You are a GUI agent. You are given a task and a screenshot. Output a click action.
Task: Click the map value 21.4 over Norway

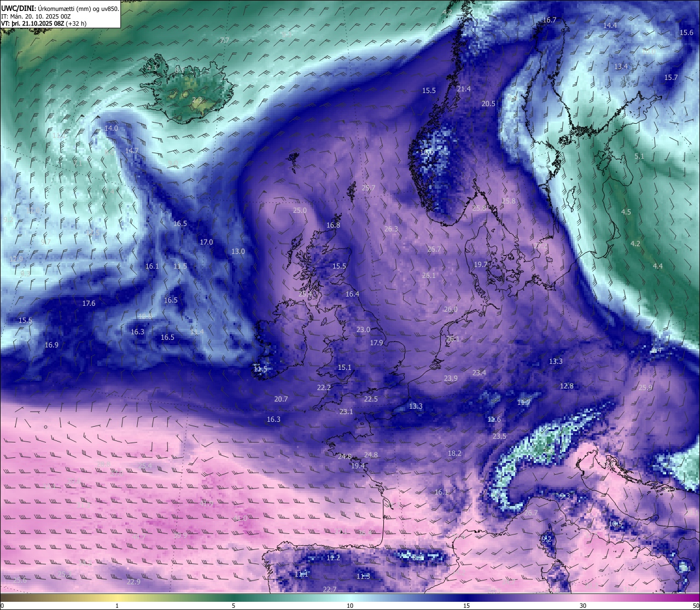[464, 89]
